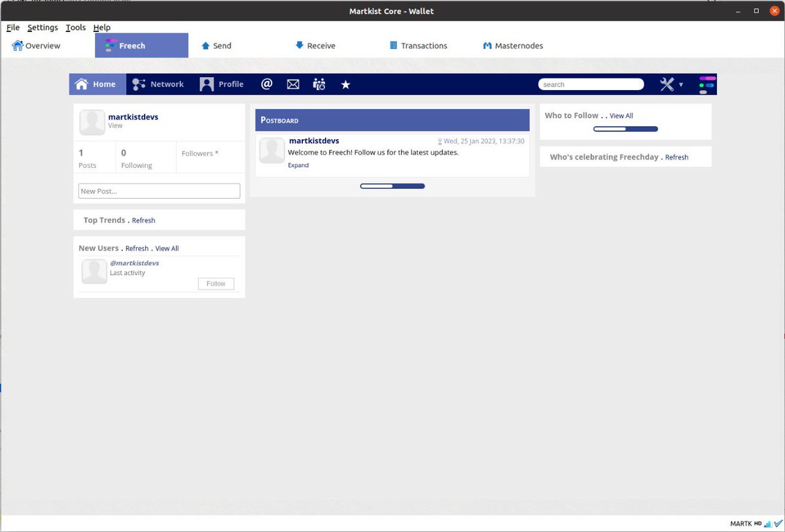Click the Who to Follow loading progress bar

[x=625, y=129]
